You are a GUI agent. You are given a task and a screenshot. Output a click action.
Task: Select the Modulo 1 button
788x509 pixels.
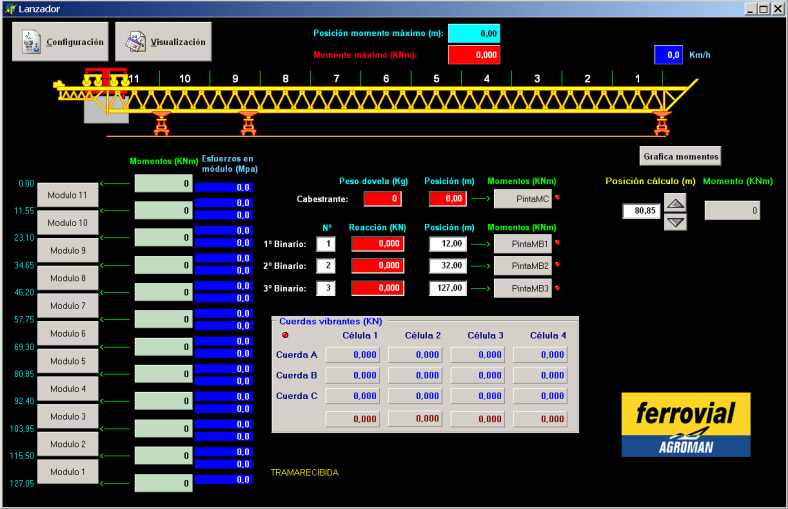68,471
